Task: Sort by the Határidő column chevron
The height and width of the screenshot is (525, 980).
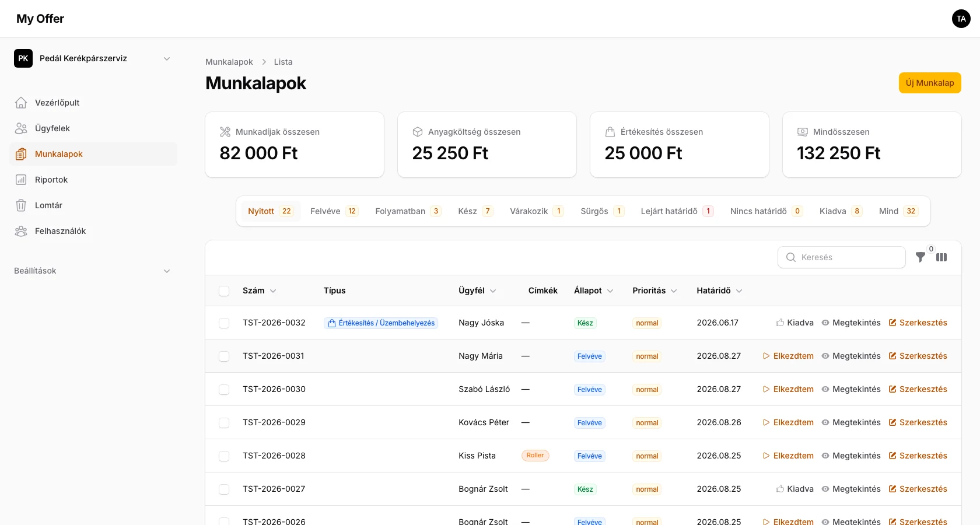Action: [x=739, y=291]
